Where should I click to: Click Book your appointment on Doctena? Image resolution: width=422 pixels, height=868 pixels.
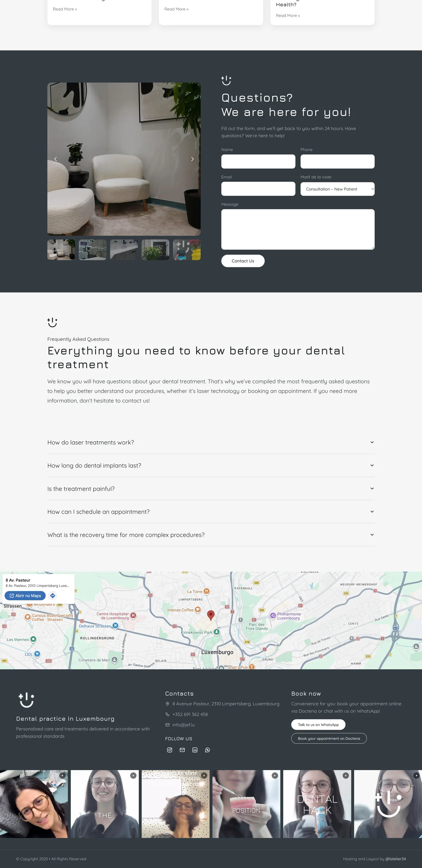[x=329, y=738]
